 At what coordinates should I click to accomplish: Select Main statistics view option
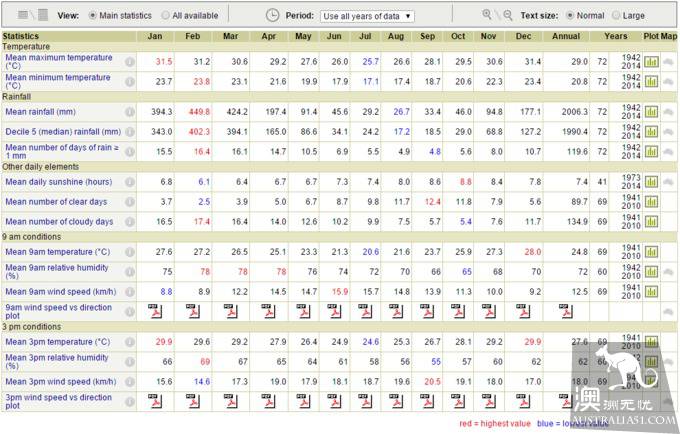(92, 15)
